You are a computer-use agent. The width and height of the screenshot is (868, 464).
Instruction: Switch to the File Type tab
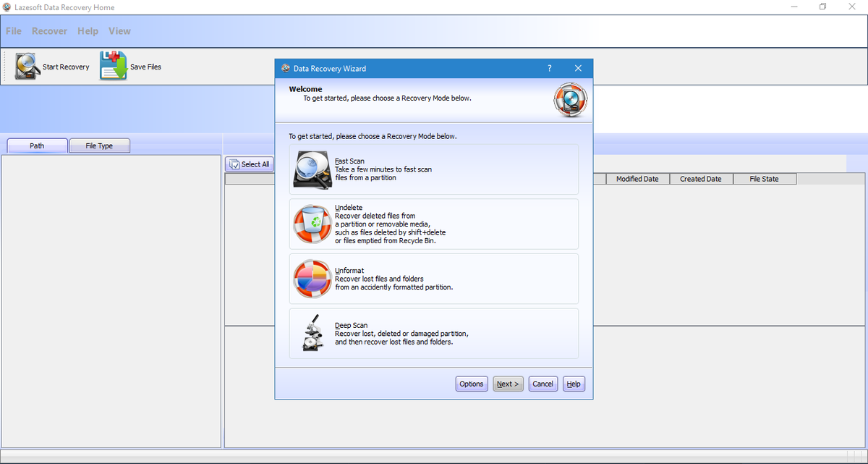tap(100, 145)
